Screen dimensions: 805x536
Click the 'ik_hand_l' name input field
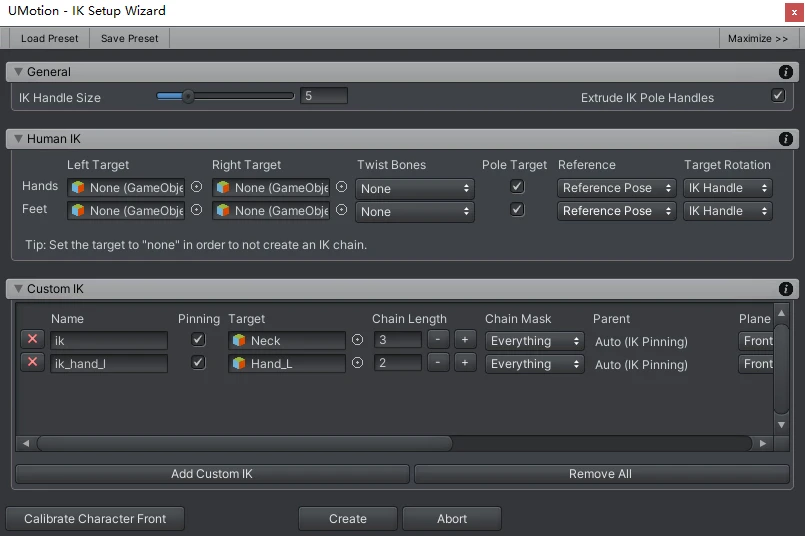(109, 363)
